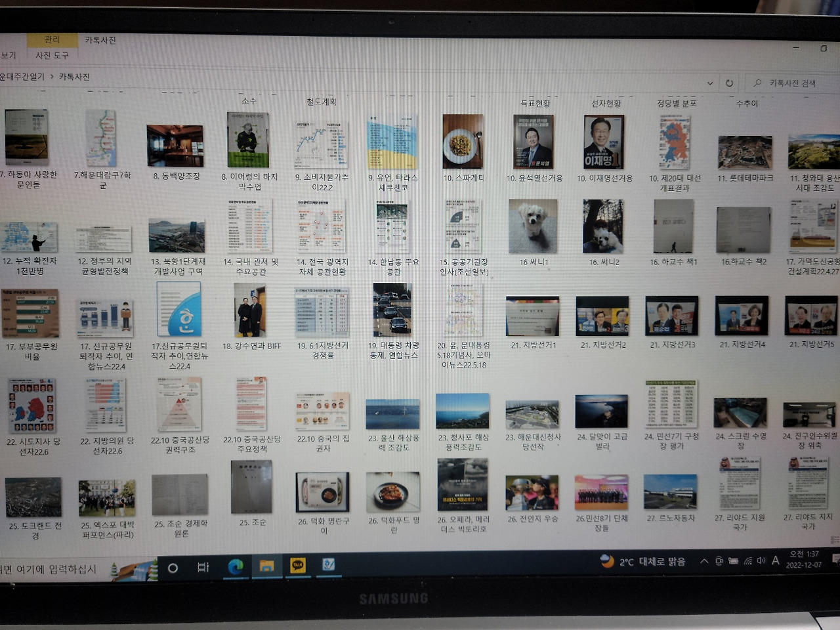
Task: Click the file name '19. 6.1지방선거 경쟁률'
Action: point(322,350)
